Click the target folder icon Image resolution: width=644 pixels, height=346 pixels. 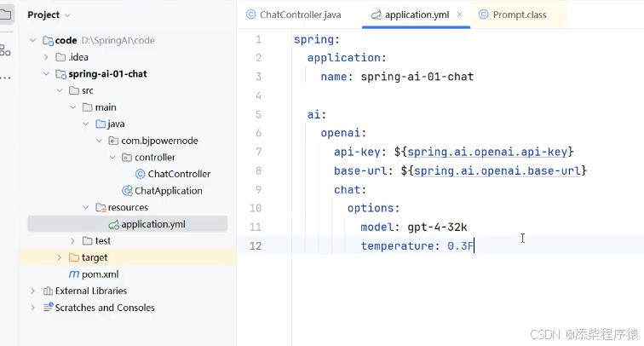point(74,257)
